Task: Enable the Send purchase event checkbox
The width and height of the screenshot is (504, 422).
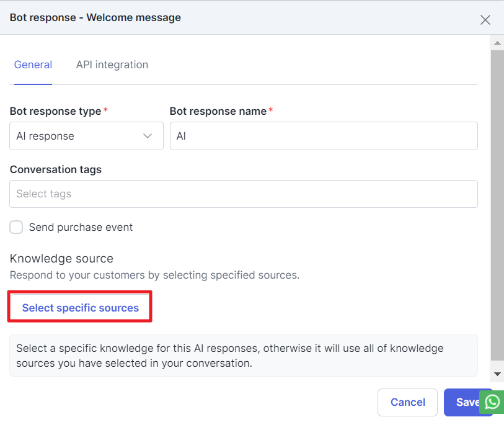Action: click(x=16, y=227)
